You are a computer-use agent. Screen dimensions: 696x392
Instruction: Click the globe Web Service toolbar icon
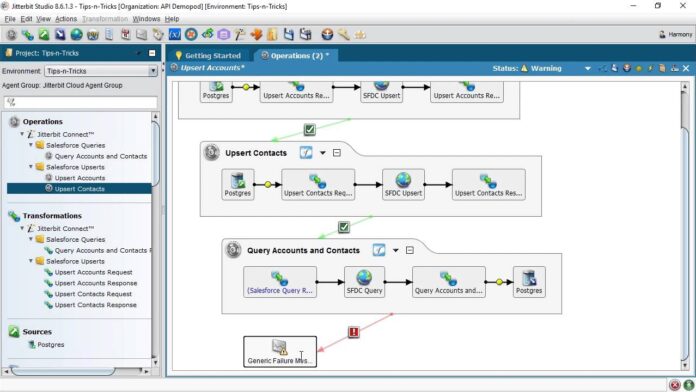pyautogui.click(x=76, y=34)
